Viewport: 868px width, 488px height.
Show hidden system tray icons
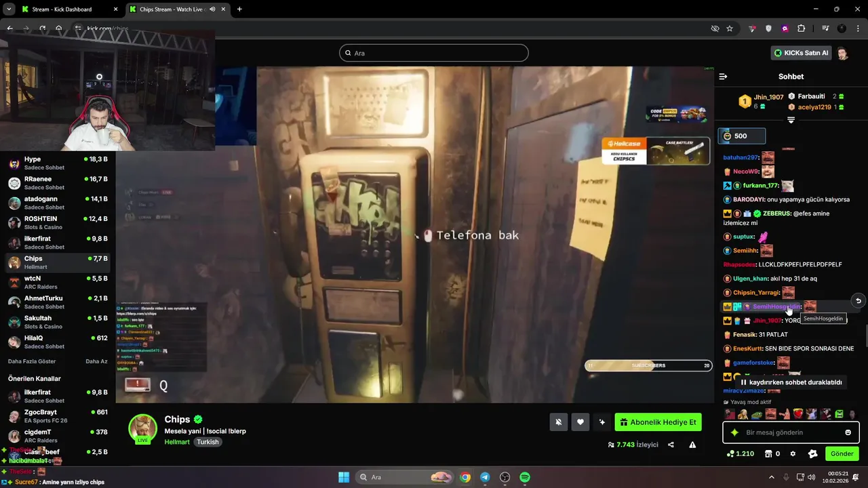tap(772, 477)
